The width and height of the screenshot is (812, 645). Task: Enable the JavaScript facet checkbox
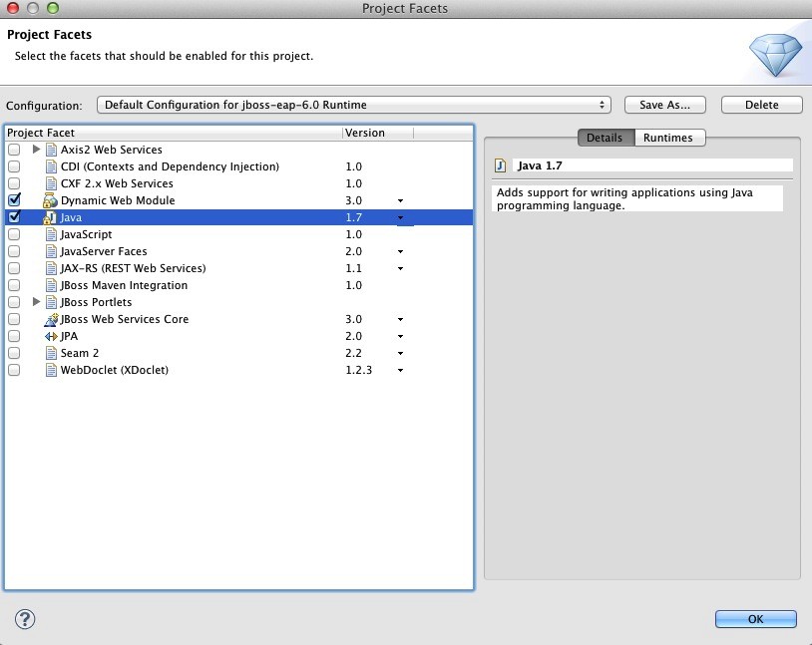click(x=14, y=234)
